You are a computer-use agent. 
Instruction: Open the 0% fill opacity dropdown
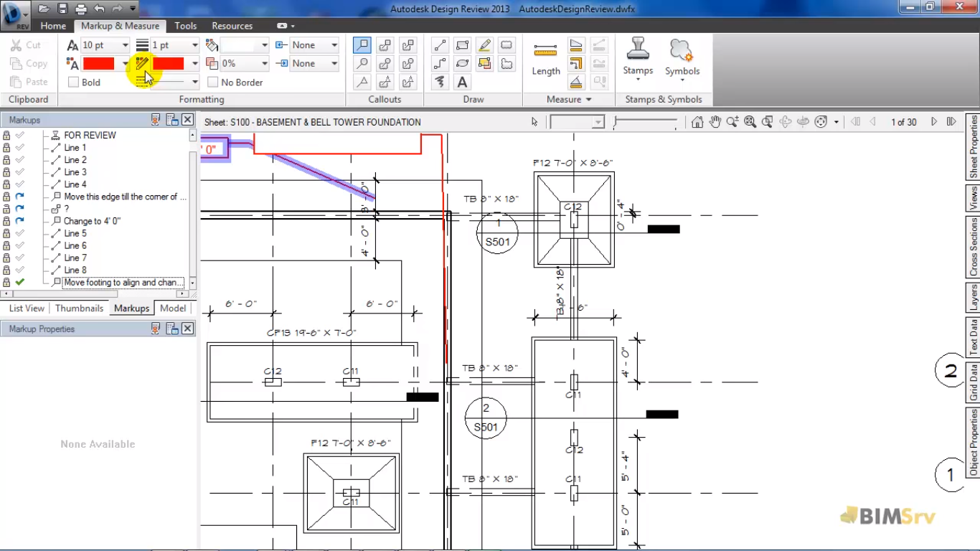coord(264,64)
